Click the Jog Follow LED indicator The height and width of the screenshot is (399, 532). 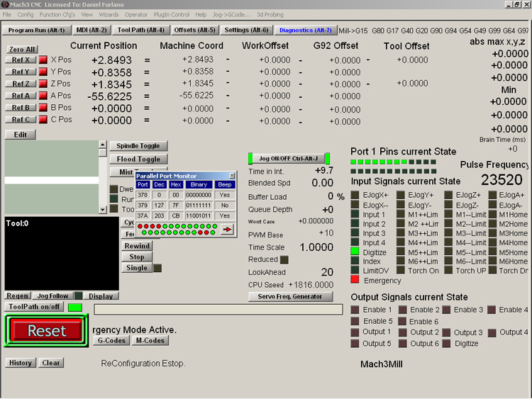78,296
